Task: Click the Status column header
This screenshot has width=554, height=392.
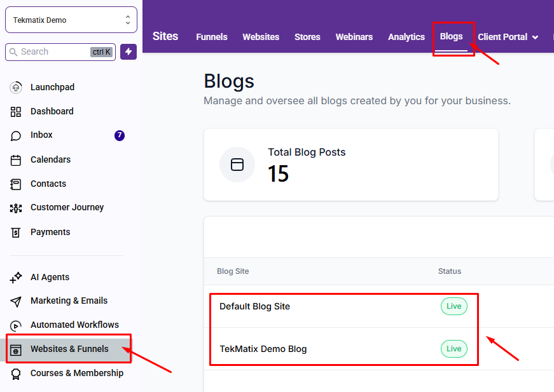Action: [x=450, y=271]
